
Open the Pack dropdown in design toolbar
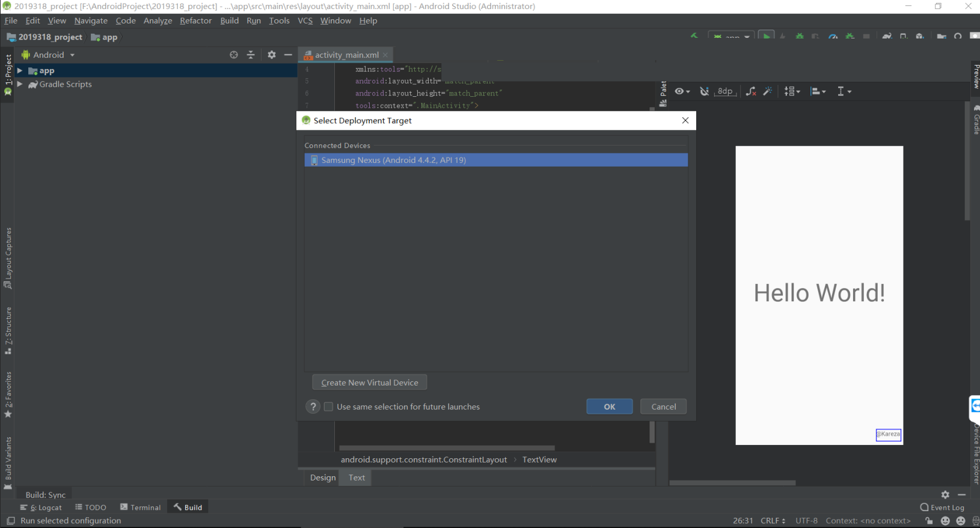tap(792, 91)
